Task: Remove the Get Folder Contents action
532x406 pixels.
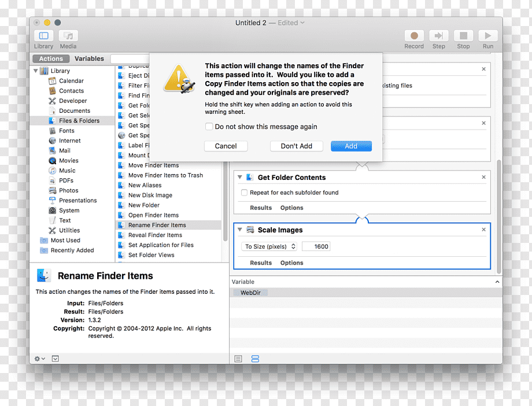Action: pyautogui.click(x=483, y=177)
